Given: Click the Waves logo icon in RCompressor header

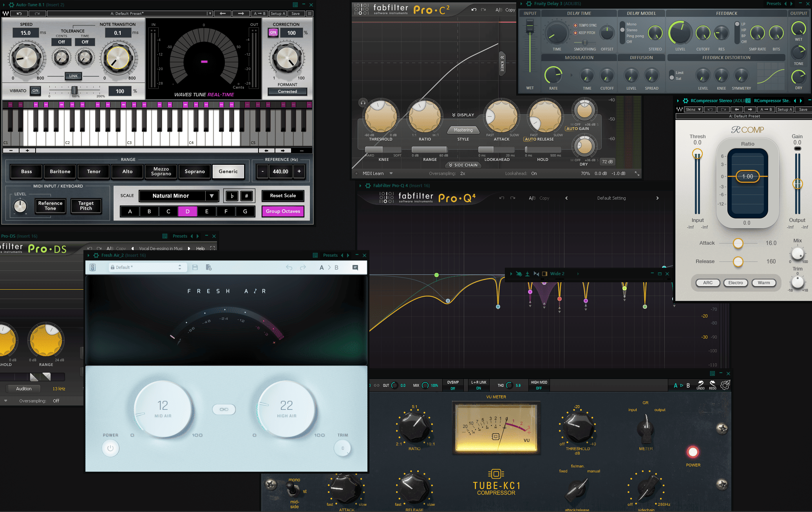Looking at the screenshot, I should [x=680, y=109].
